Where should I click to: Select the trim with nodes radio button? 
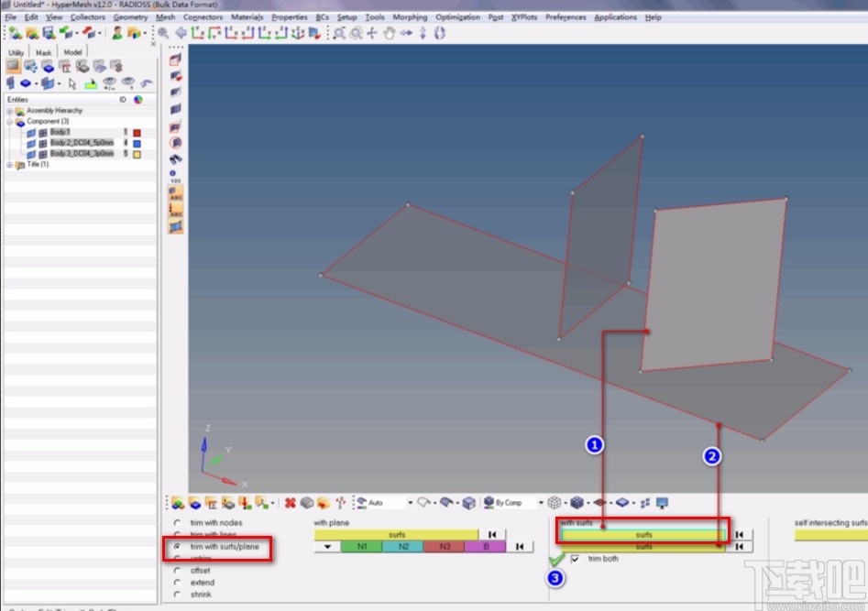(177, 522)
